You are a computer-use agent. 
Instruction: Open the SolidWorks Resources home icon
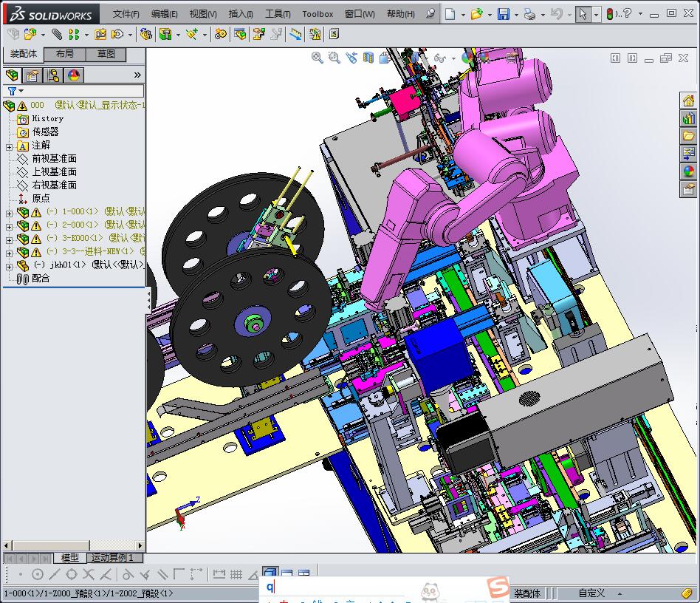tap(688, 101)
